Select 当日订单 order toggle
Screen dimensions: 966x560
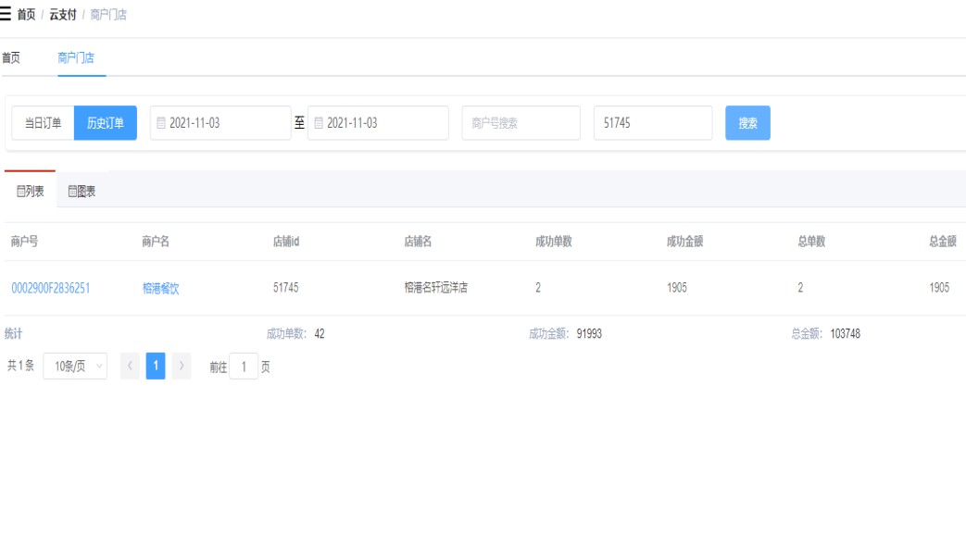tap(43, 123)
